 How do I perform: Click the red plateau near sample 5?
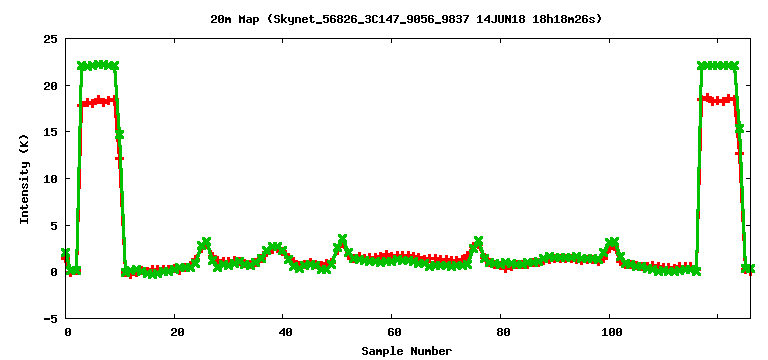98,101
